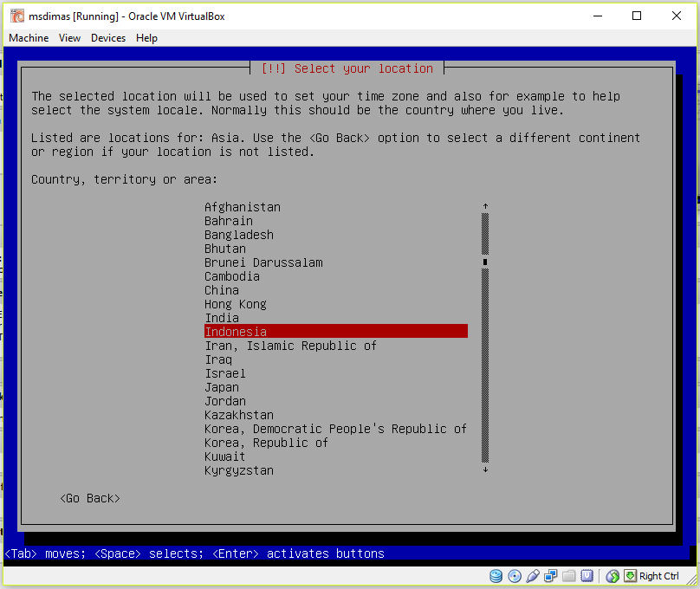The width and height of the screenshot is (700, 589).
Task: Select Iran, Islamic Republic of
Action: (290, 346)
